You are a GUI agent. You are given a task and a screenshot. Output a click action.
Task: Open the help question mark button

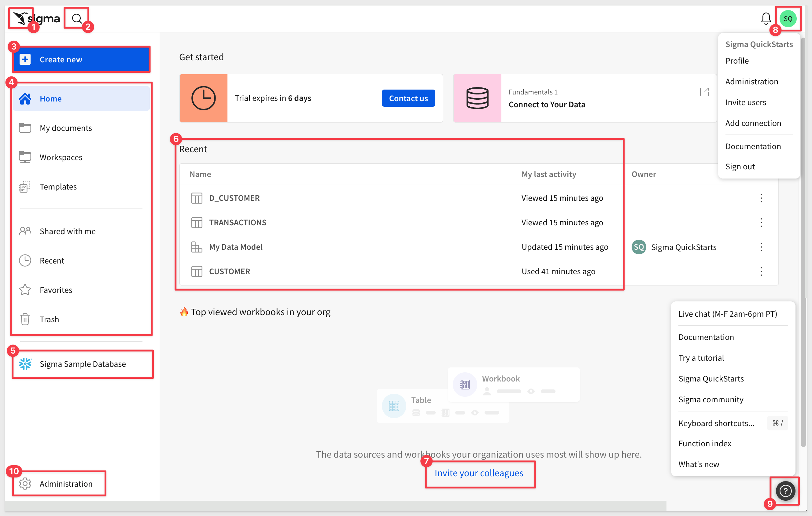pos(785,491)
